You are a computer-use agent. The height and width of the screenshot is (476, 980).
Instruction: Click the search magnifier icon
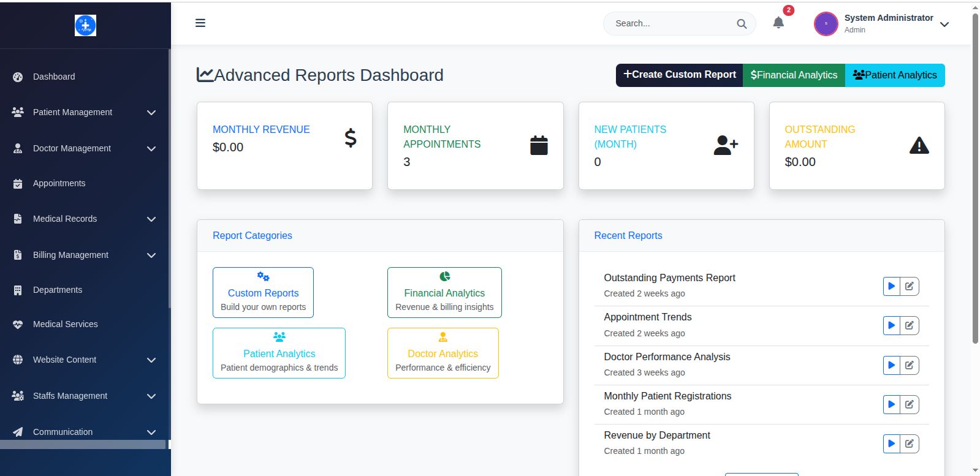coord(742,24)
